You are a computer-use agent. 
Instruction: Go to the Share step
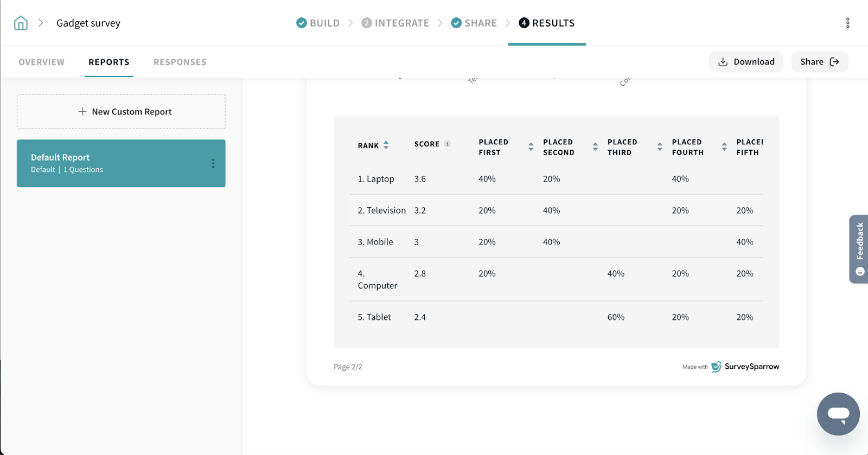(474, 23)
